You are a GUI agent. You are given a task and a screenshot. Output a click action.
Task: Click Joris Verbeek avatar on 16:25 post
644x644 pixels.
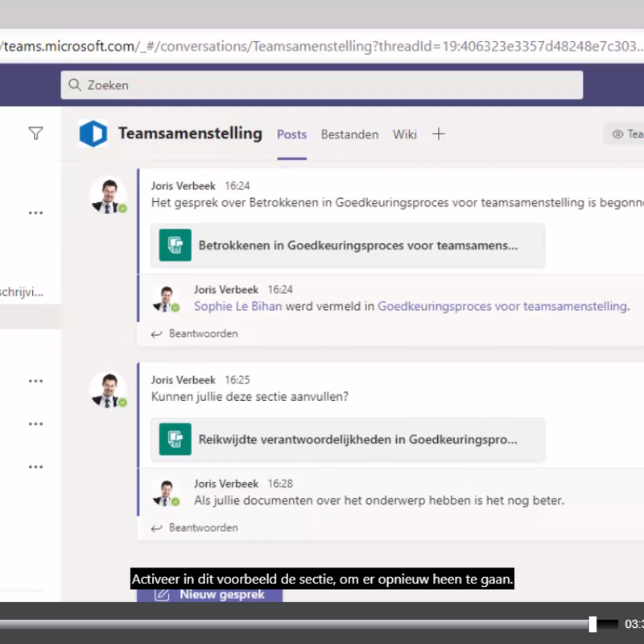point(109,390)
